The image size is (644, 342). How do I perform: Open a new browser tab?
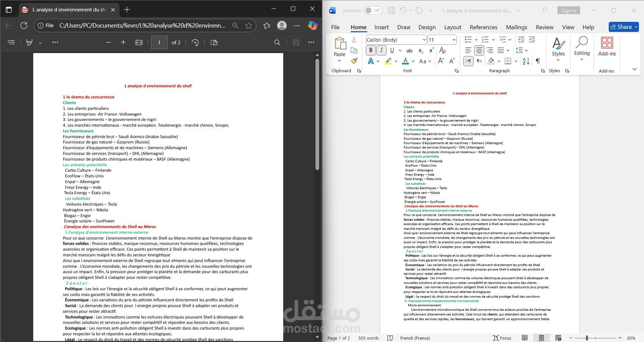(127, 9)
